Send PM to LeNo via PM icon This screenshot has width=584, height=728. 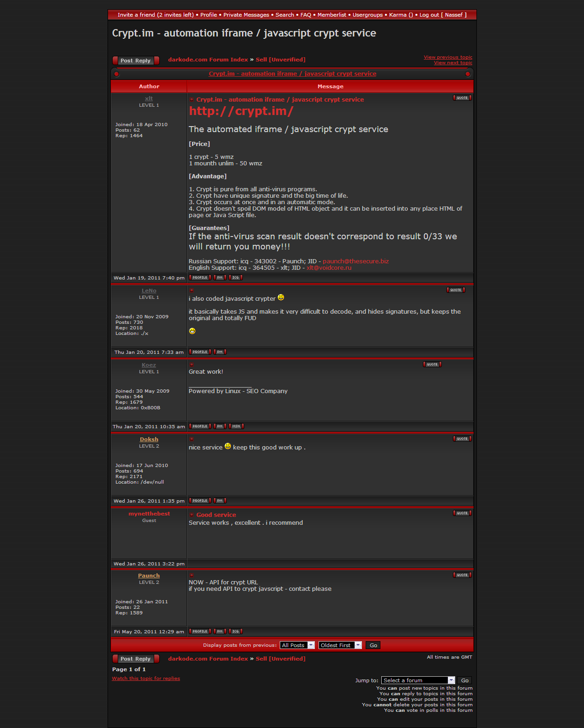(x=220, y=352)
